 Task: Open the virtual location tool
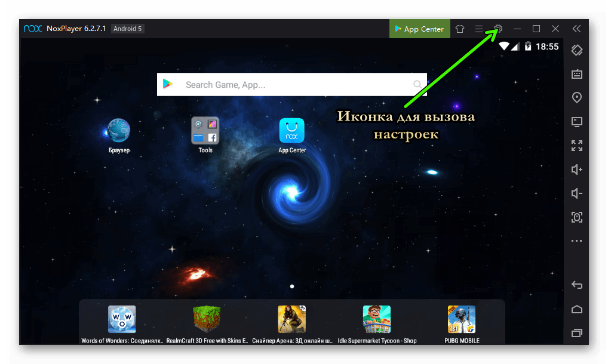pyautogui.click(x=576, y=98)
